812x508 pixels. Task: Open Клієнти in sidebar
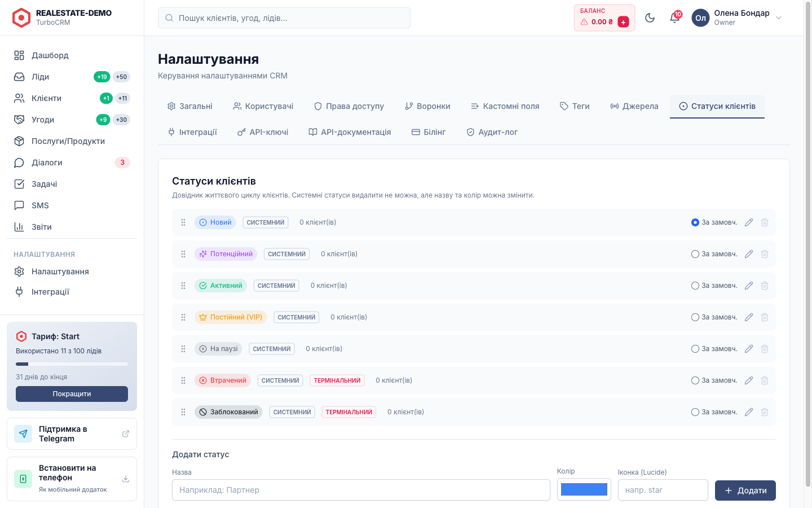point(72,98)
